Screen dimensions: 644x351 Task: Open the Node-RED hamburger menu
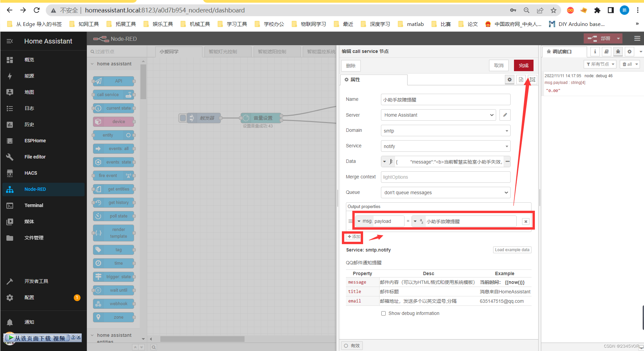(637, 38)
